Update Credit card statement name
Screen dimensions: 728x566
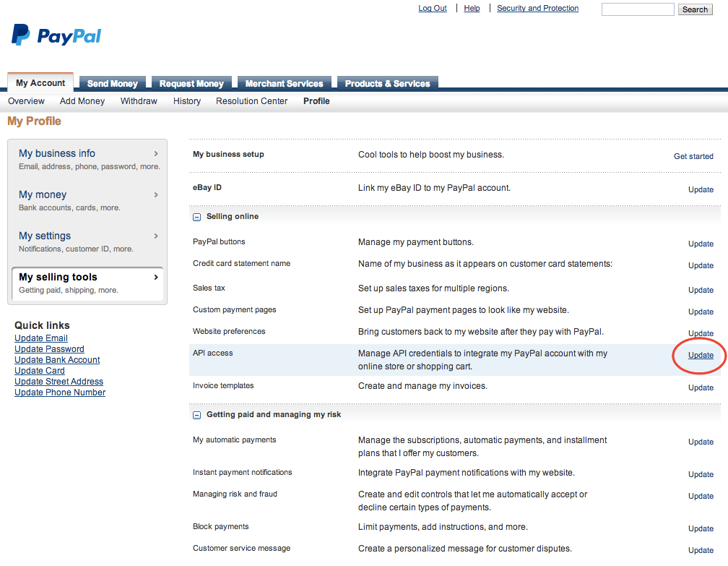tap(701, 265)
